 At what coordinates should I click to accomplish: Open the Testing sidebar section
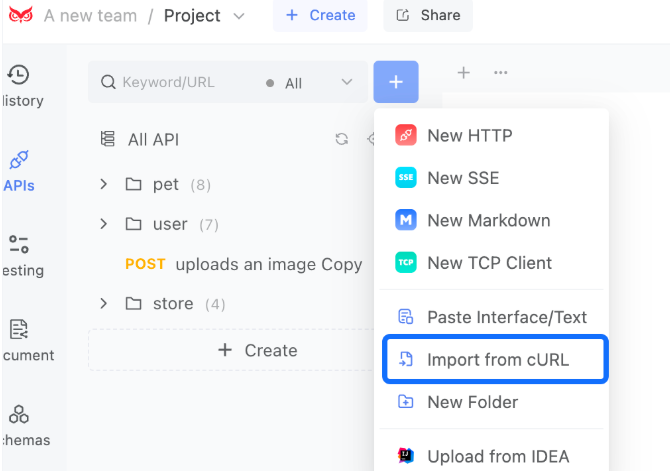click(21, 256)
